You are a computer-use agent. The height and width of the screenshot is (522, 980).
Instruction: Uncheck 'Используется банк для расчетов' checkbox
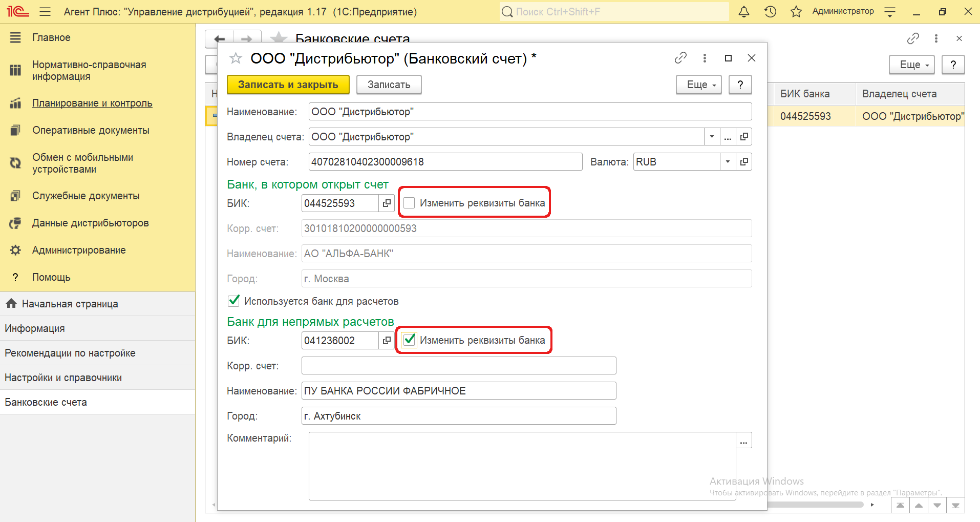pyautogui.click(x=234, y=301)
